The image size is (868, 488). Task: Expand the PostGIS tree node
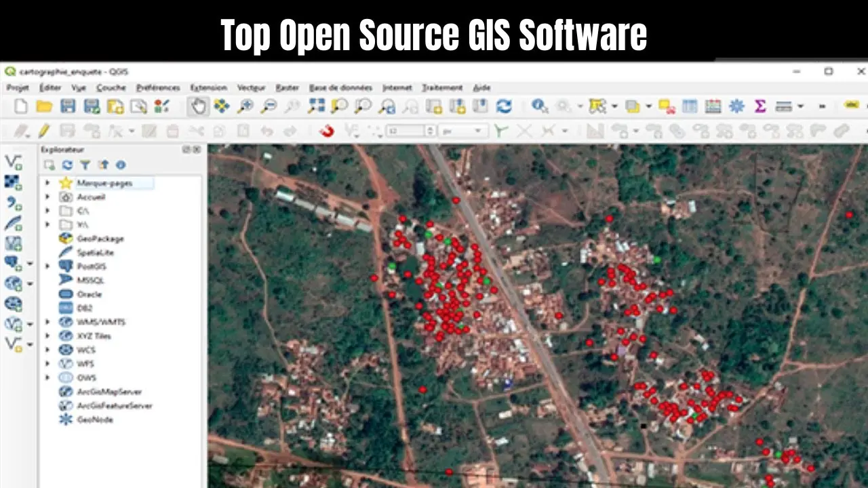(47, 266)
